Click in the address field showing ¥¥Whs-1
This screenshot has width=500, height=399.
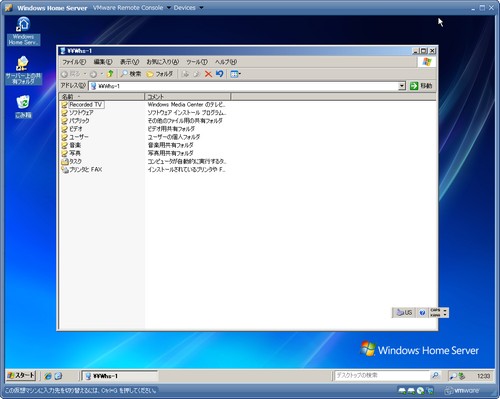click(x=243, y=86)
